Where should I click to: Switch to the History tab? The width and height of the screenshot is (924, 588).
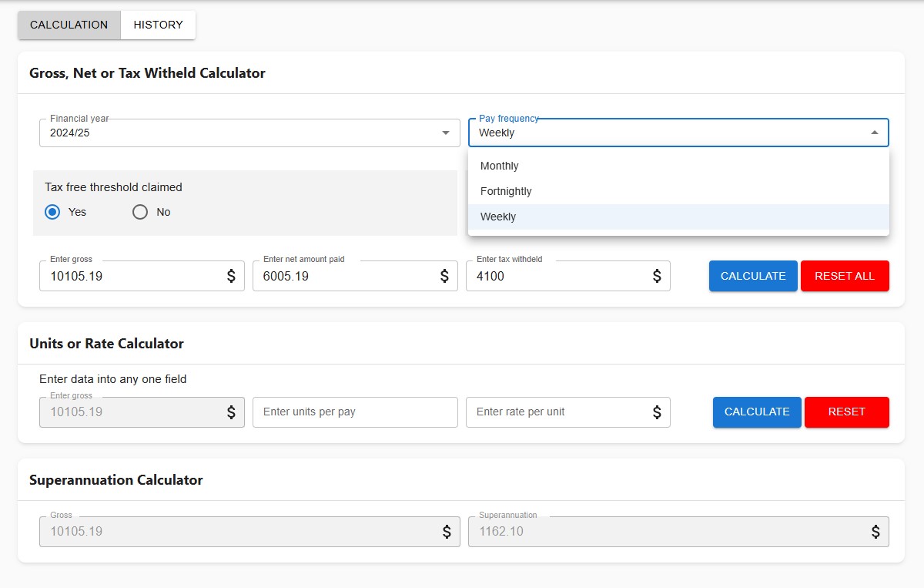(x=158, y=25)
